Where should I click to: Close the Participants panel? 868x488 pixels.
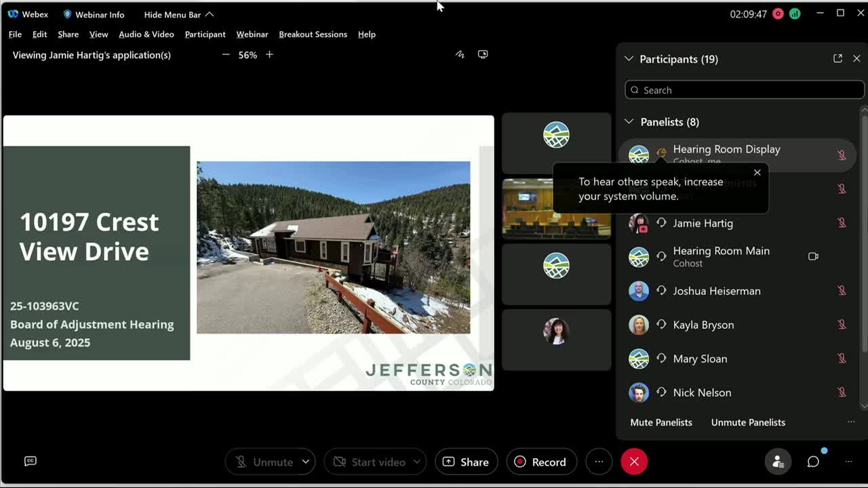point(856,59)
